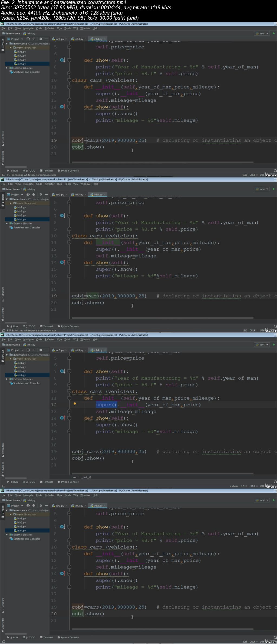Image resolution: width=277 pixels, height=644 pixels.
Task: Click yellow lightbulb intention icon on line 12
Action: click(75, 404)
